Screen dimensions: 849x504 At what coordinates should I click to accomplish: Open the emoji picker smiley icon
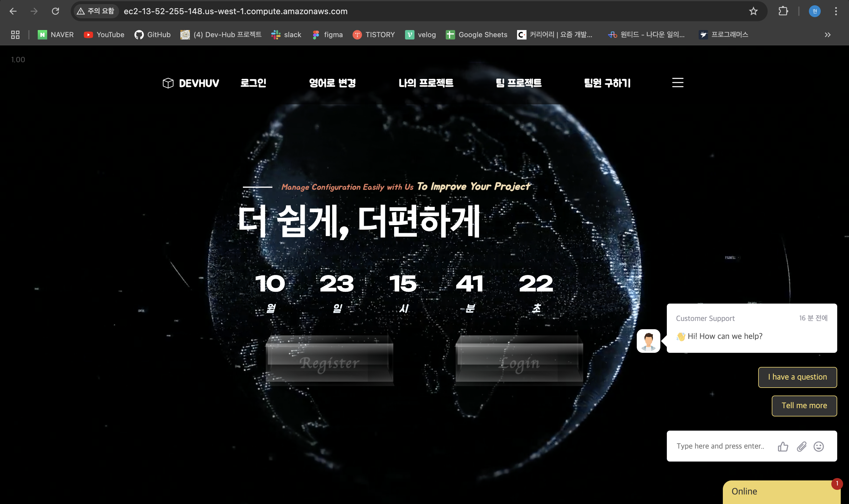pyautogui.click(x=819, y=446)
